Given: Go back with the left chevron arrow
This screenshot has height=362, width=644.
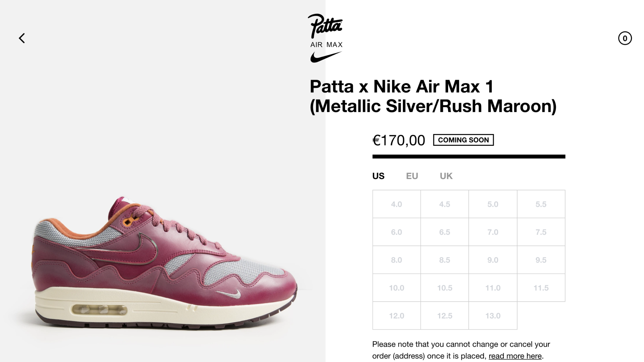Looking at the screenshot, I should point(22,38).
